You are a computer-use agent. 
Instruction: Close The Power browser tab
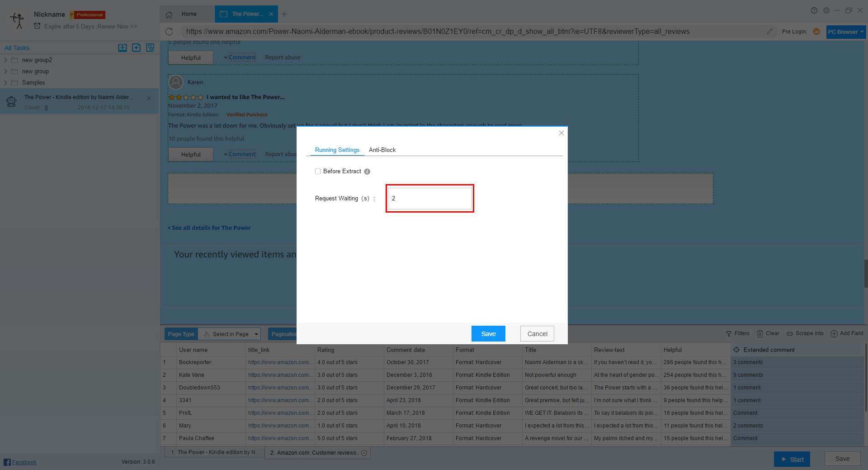(271, 14)
